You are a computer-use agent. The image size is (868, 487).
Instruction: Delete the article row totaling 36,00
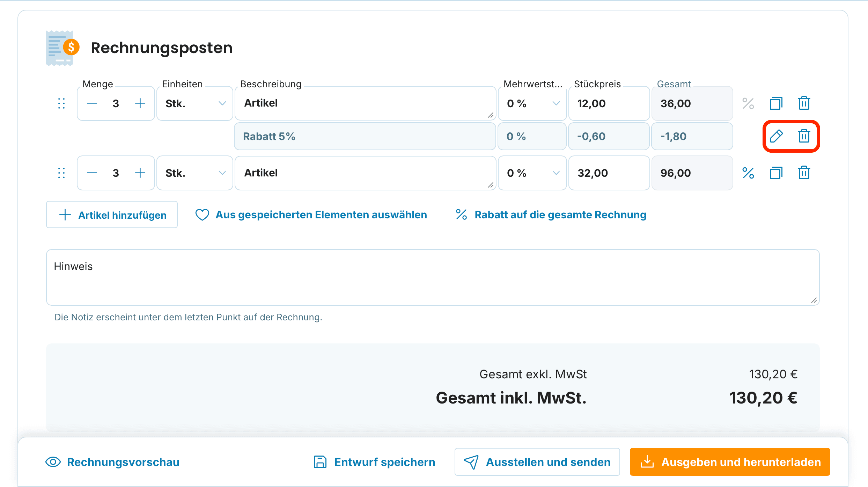804,103
